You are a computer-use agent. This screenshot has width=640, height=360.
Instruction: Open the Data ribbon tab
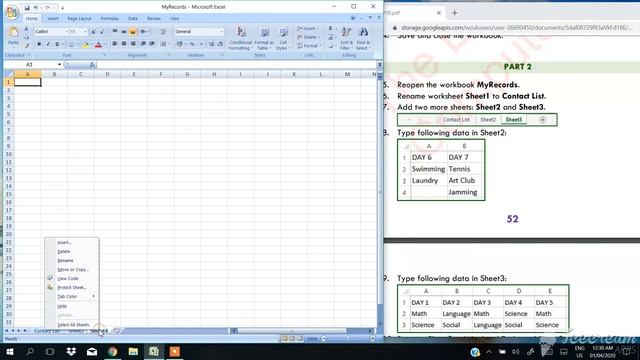tap(133, 19)
